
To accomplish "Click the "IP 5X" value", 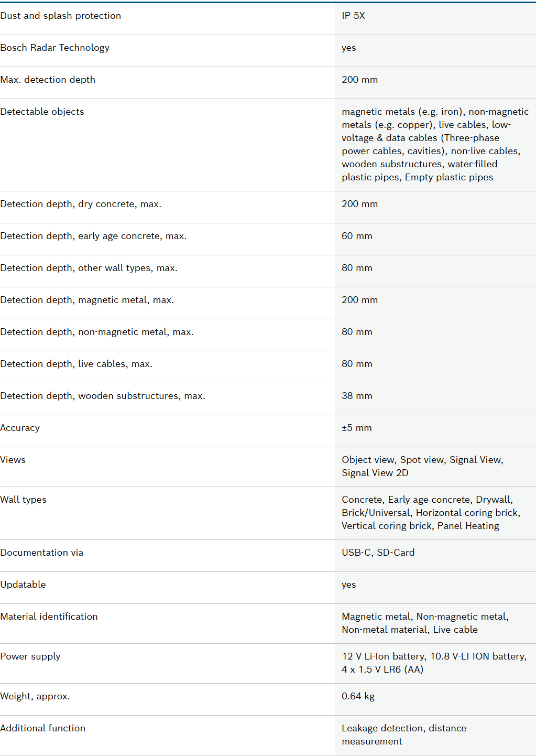I will 353,16.
